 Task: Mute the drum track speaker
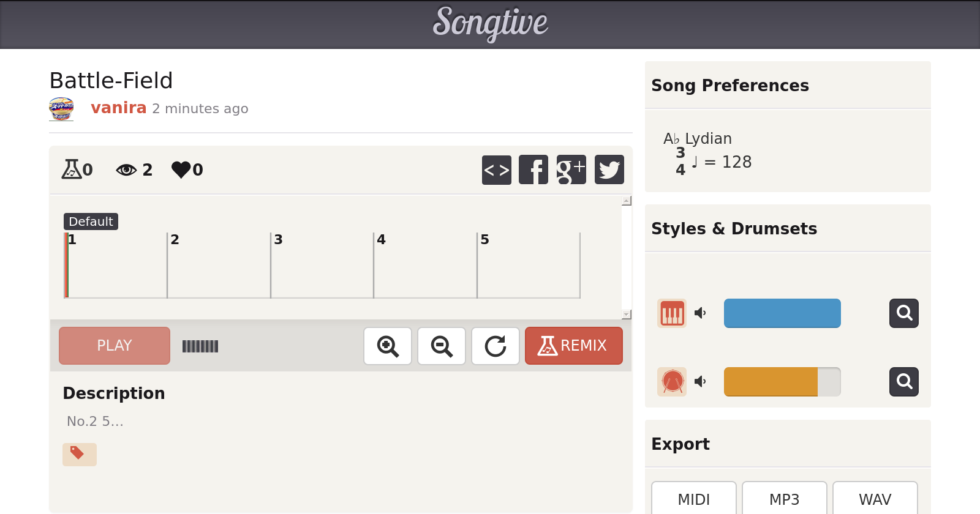tap(700, 382)
